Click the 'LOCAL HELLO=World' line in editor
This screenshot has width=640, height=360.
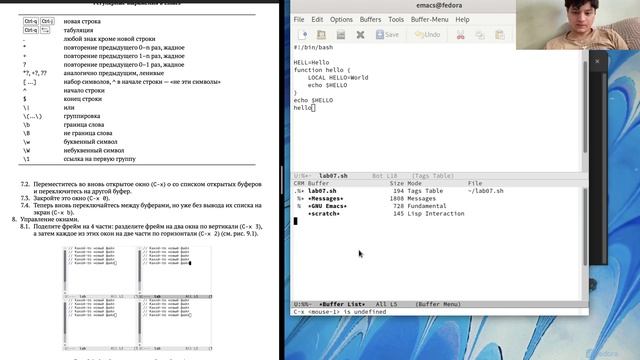(338, 78)
